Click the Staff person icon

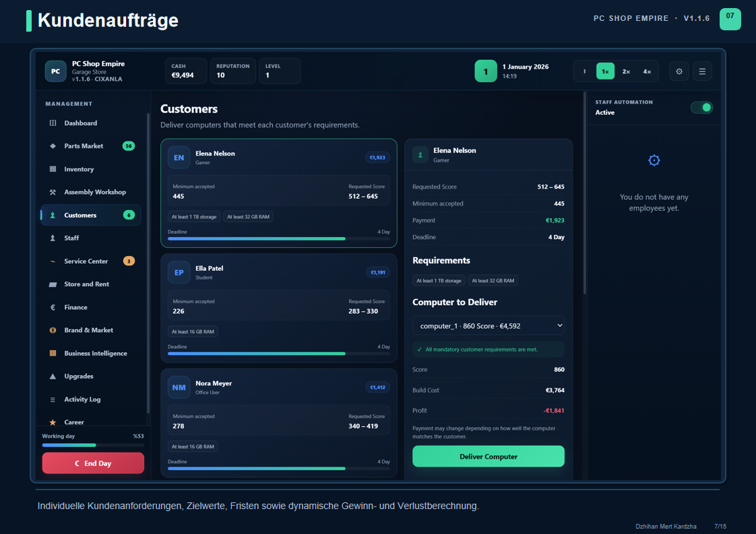click(x=53, y=238)
